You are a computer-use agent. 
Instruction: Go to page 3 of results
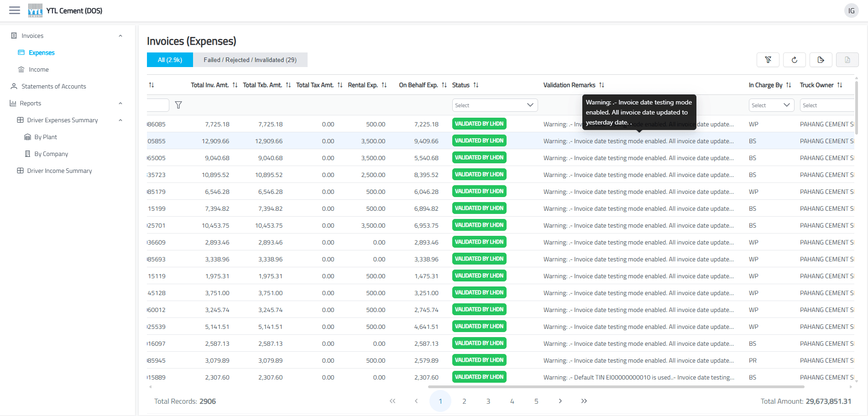pyautogui.click(x=488, y=401)
